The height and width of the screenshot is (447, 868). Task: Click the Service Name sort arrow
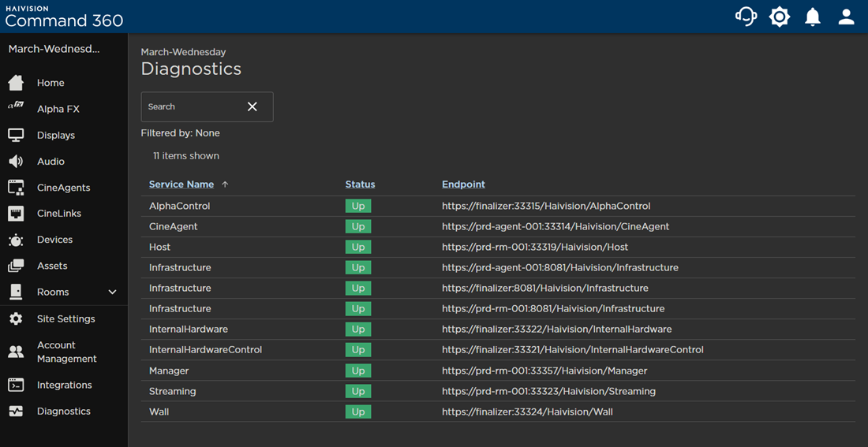[225, 184]
